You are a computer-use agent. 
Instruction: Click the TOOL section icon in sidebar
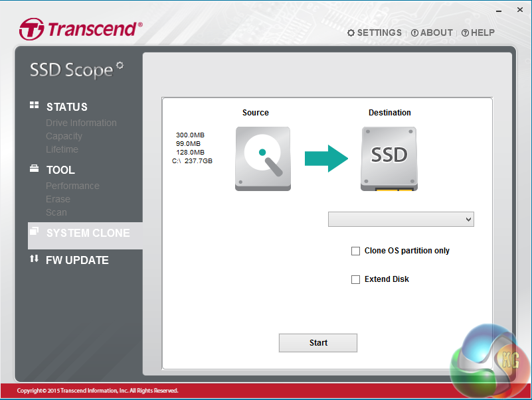click(34, 168)
